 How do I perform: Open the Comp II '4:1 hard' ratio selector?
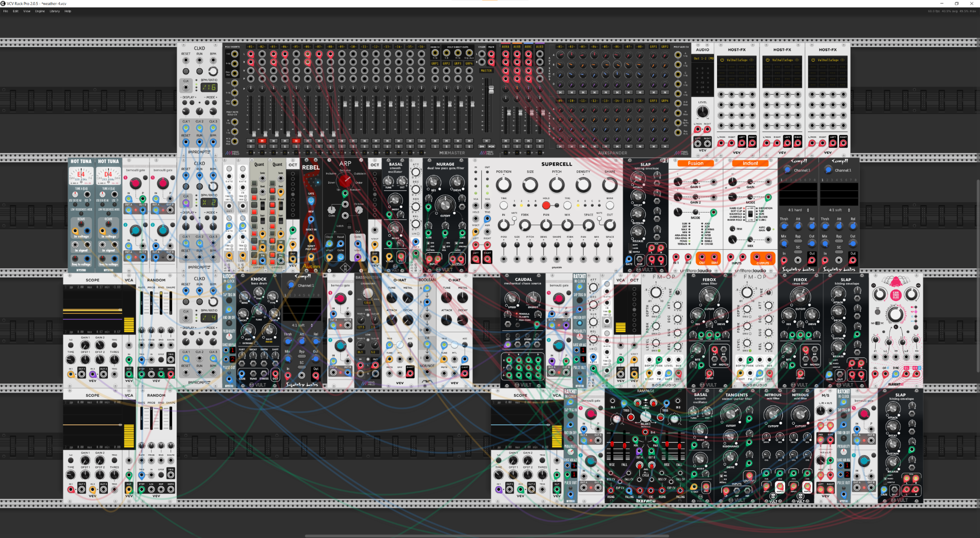tap(798, 210)
